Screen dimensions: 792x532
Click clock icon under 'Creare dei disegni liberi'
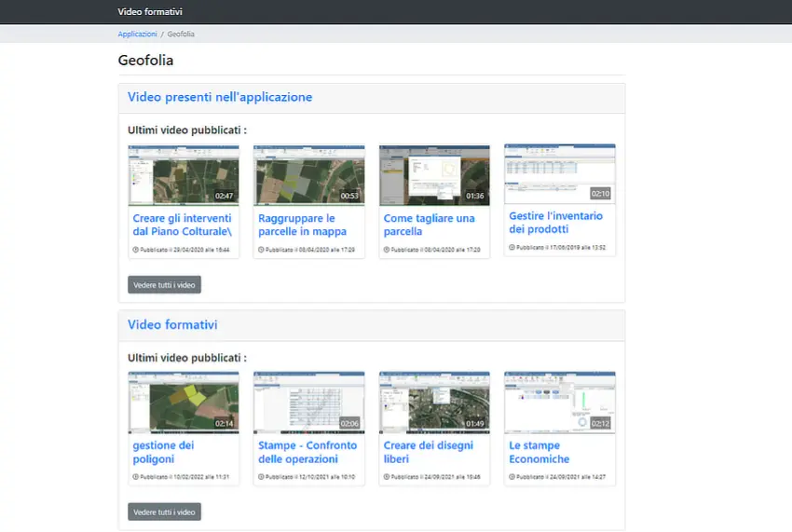(387, 477)
